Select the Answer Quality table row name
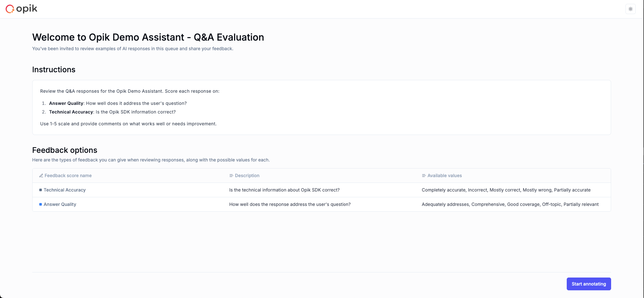 pos(60,204)
